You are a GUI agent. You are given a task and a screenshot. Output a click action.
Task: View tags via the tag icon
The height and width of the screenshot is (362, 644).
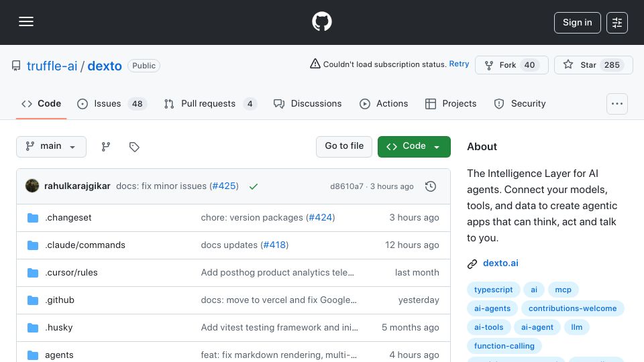click(x=134, y=147)
